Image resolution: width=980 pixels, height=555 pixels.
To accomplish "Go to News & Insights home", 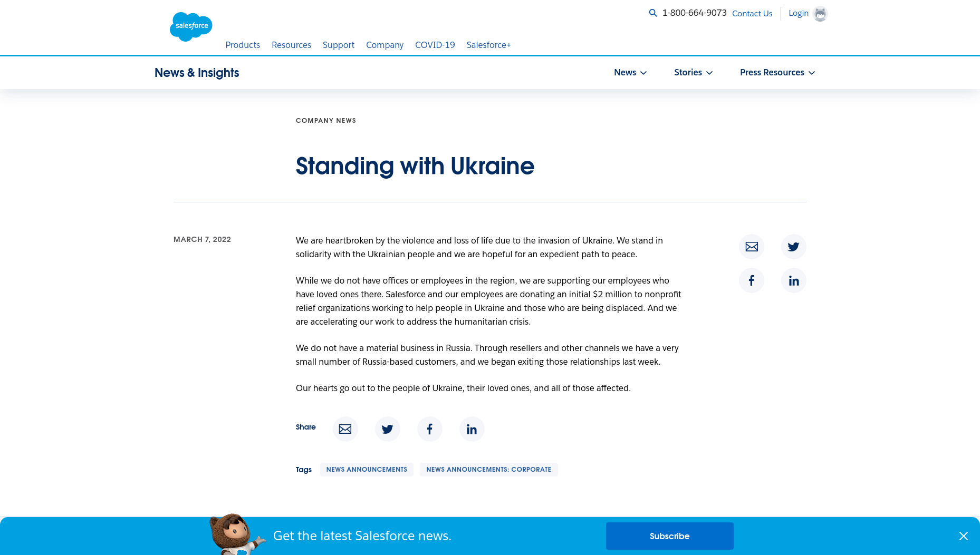I will (x=197, y=73).
